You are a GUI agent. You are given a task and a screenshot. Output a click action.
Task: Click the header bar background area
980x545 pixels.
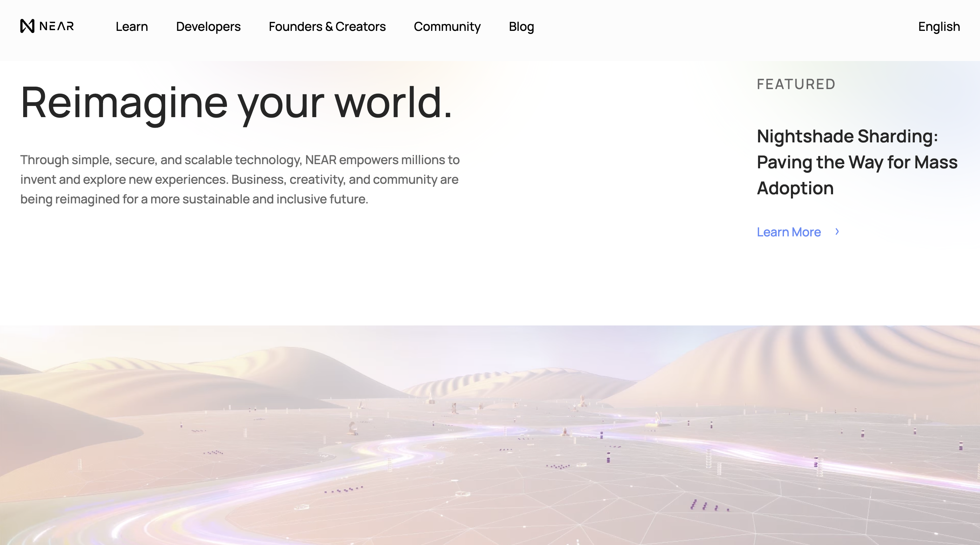pos(685,26)
